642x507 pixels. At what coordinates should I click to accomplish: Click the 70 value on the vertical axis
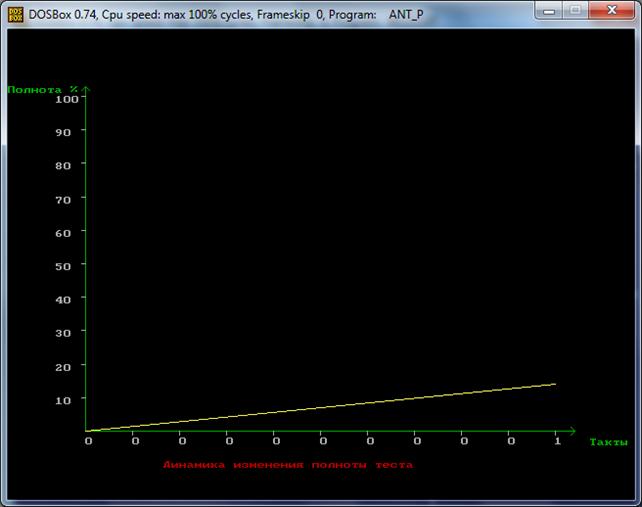pyautogui.click(x=63, y=200)
